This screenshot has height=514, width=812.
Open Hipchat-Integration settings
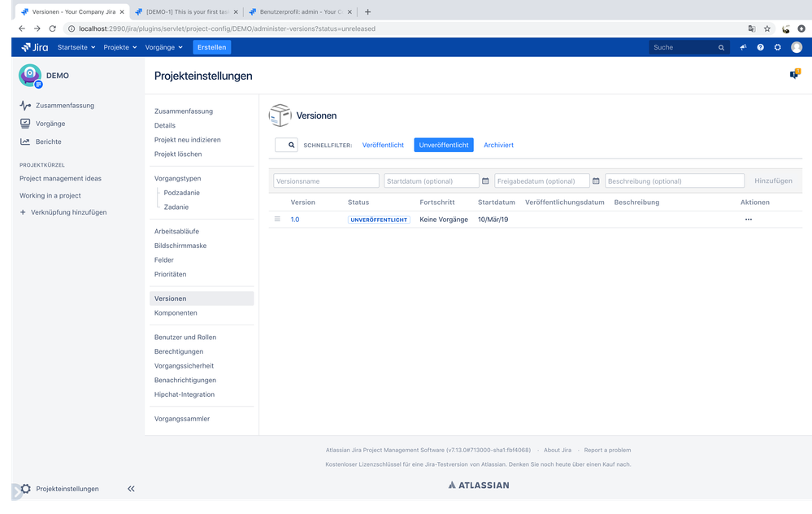pos(185,394)
